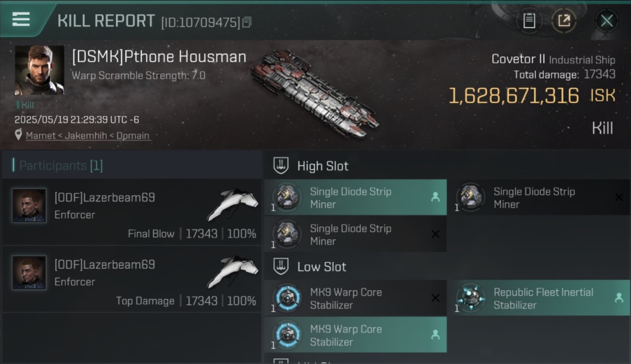The height and width of the screenshot is (364, 631).
Task: Copy the kill report ID icon
Action: pyautogui.click(x=247, y=22)
